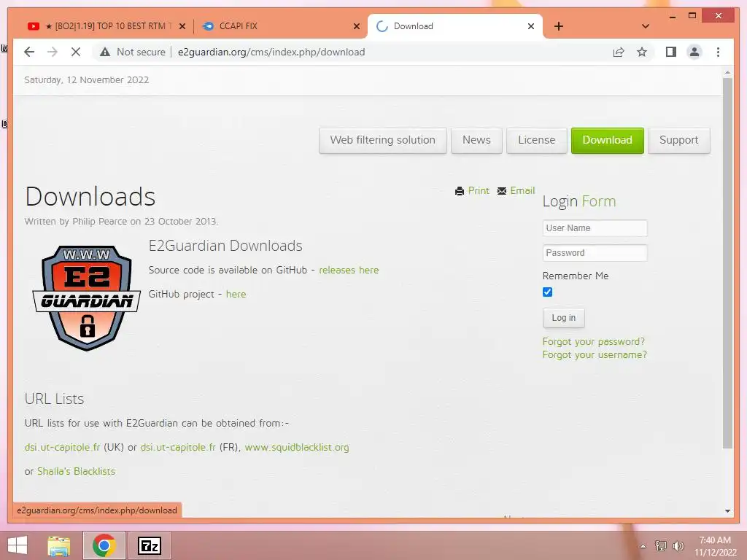Click the Not secure warning icon

105,52
